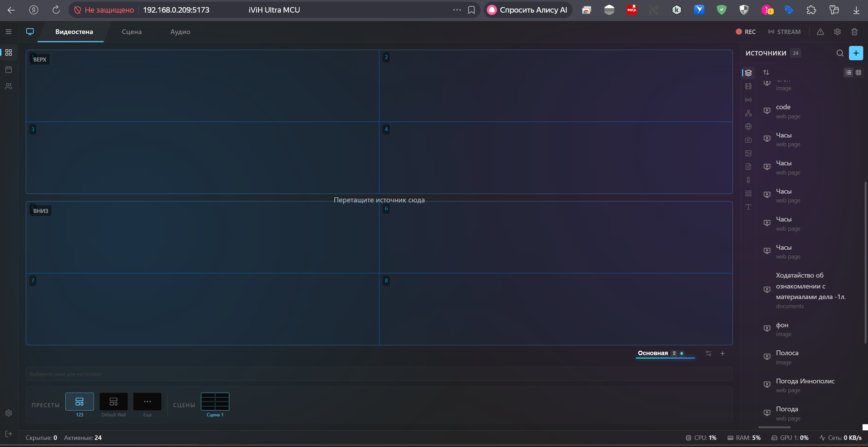This screenshot has width=868, height=447.
Task: Click the GPU 1 status entry
Action: coord(790,438)
